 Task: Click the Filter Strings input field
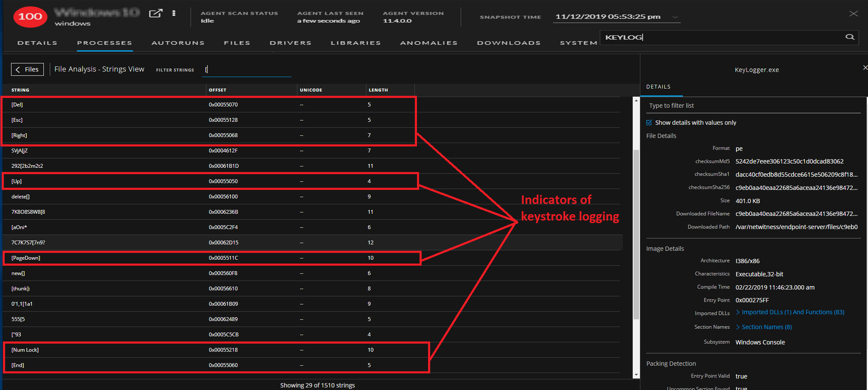click(247, 70)
